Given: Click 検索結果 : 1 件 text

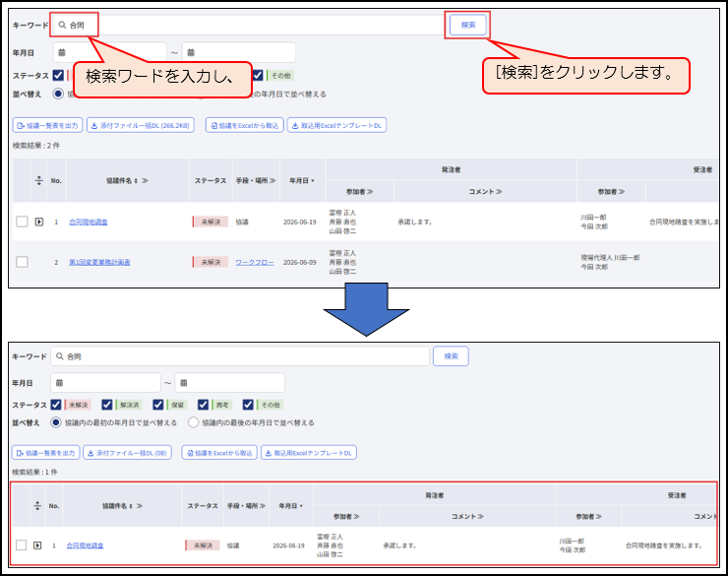Looking at the screenshot, I should click(x=34, y=472).
